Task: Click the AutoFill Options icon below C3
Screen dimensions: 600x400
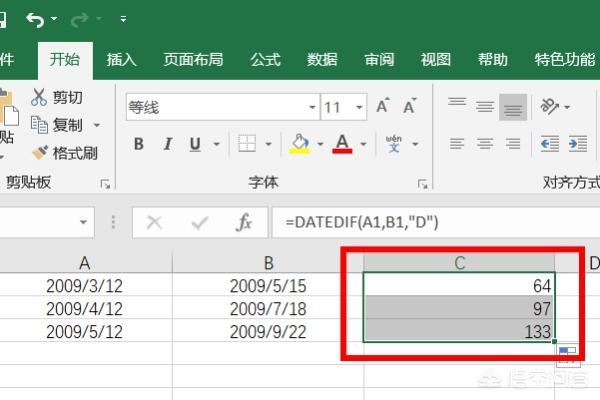Action: pos(567,353)
